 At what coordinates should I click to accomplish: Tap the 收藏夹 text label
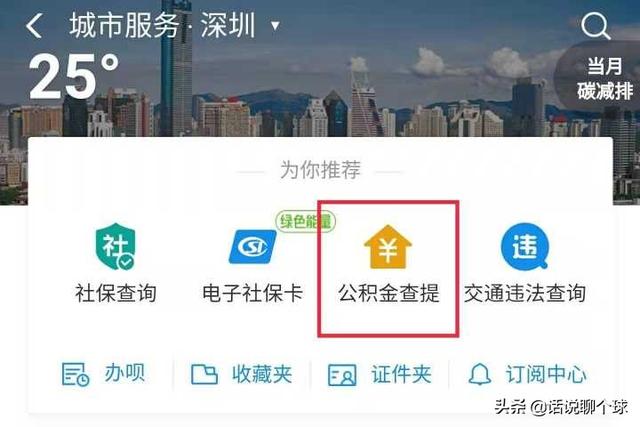point(262,374)
